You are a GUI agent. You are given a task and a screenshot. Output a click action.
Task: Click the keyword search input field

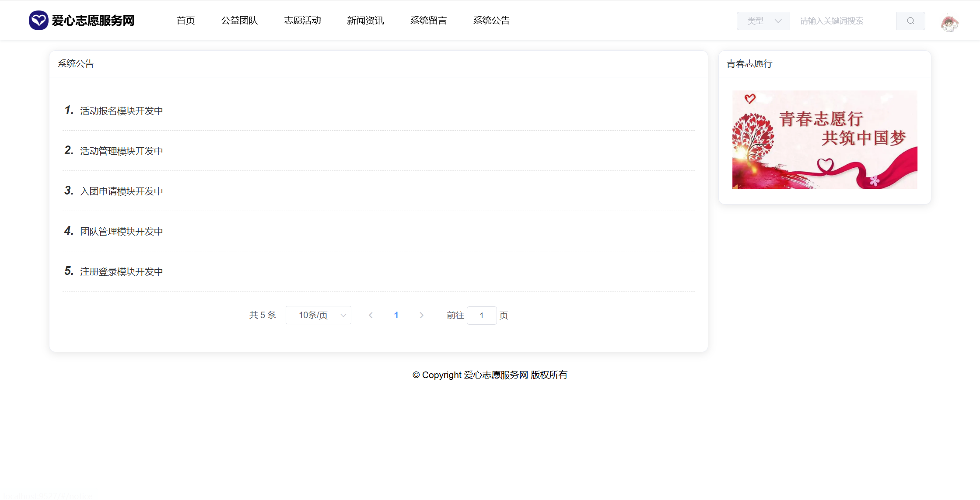coord(842,21)
